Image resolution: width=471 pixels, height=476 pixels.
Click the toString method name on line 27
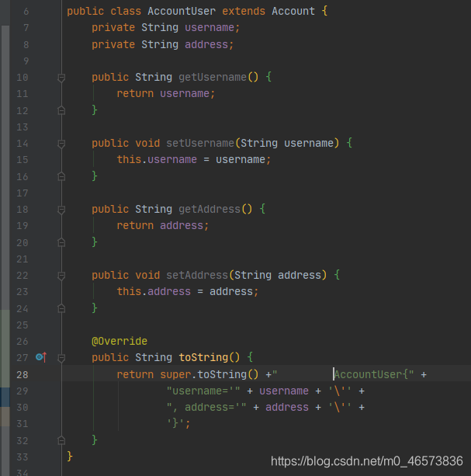(x=203, y=357)
